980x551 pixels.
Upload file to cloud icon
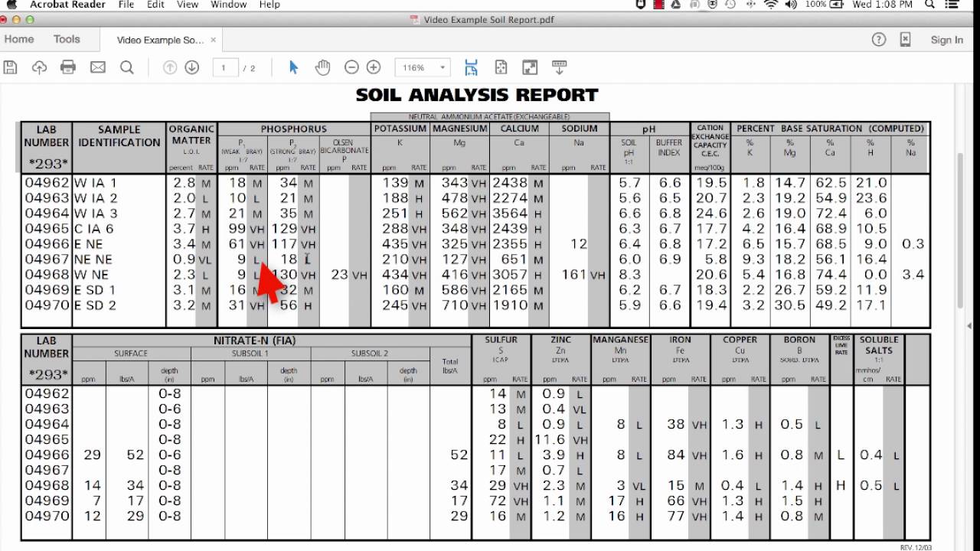click(39, 67)
